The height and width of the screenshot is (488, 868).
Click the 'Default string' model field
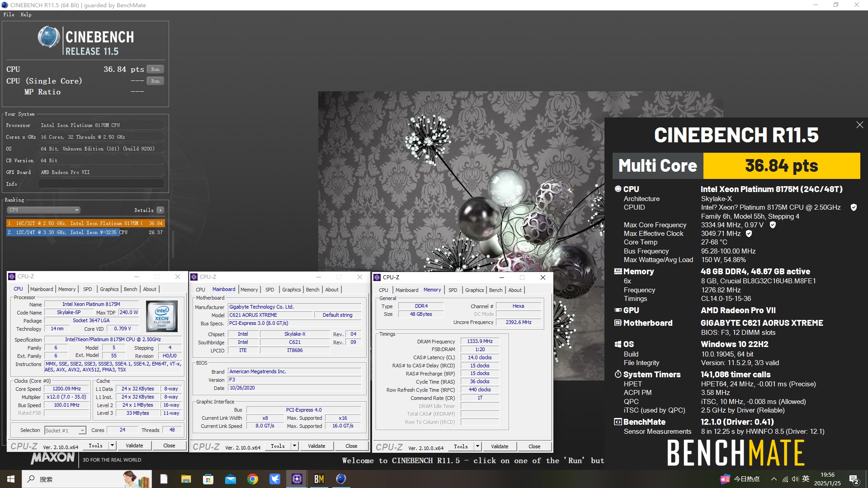tap(337, 315)
